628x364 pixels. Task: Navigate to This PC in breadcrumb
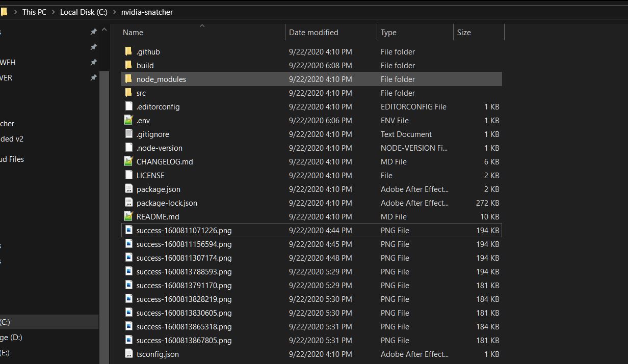pos(34,12)
